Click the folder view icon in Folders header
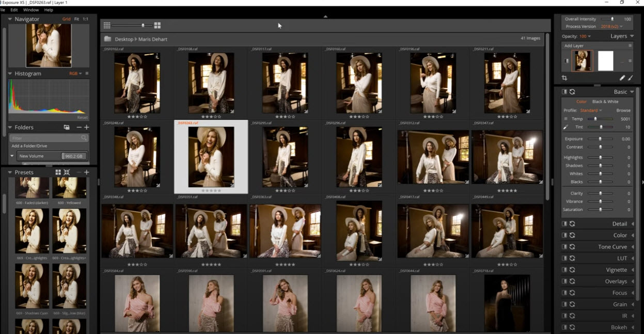644x334 pixels. tap(67, 127)
